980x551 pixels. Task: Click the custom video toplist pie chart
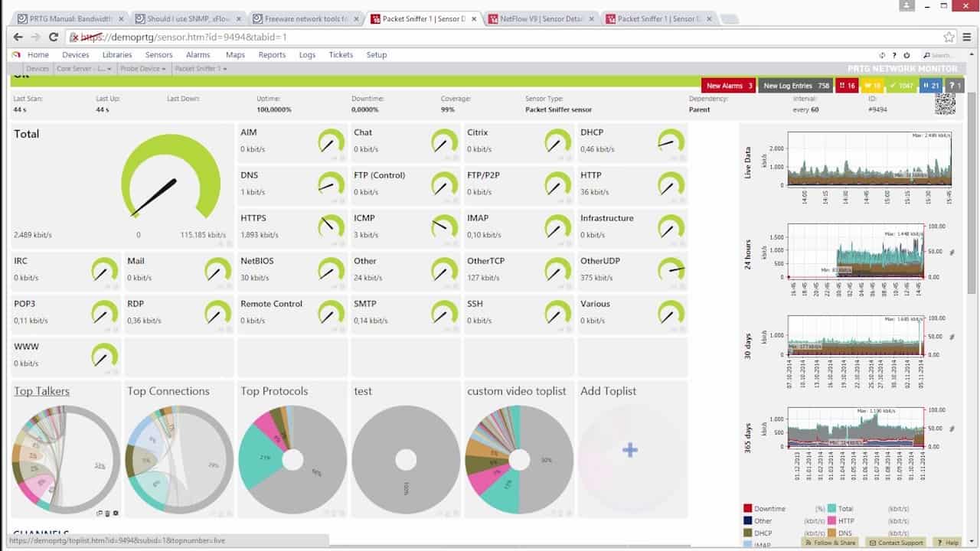point(519,460)
